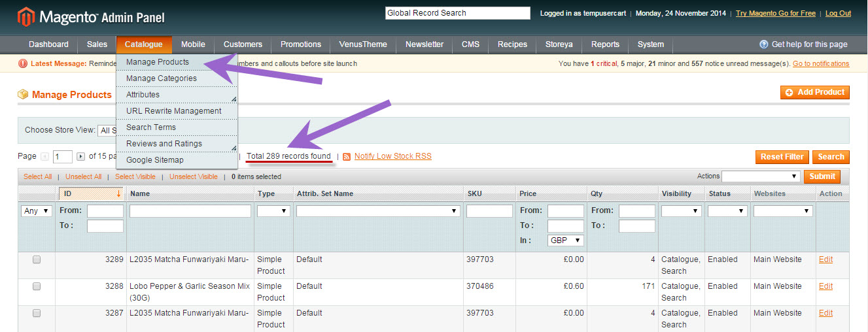This screenshot has width=868, height=332.
Task: Click the page number input field
Action: [x=63, y=157]
